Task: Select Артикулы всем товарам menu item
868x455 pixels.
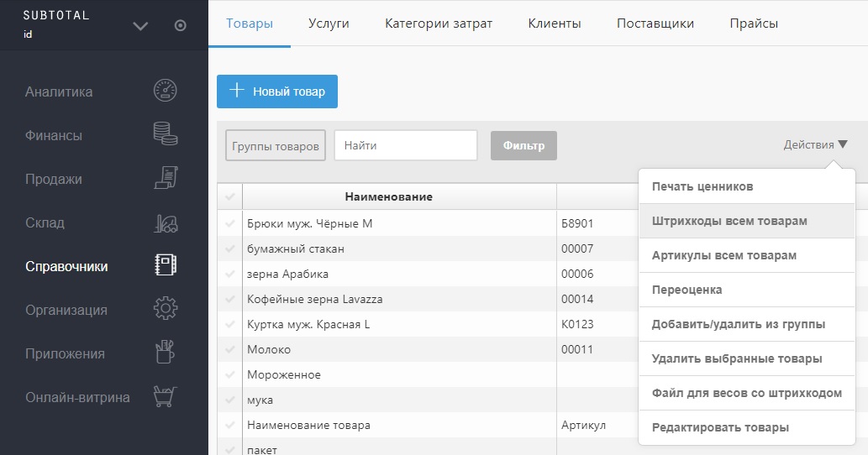Action: click(x=747, y=255)
